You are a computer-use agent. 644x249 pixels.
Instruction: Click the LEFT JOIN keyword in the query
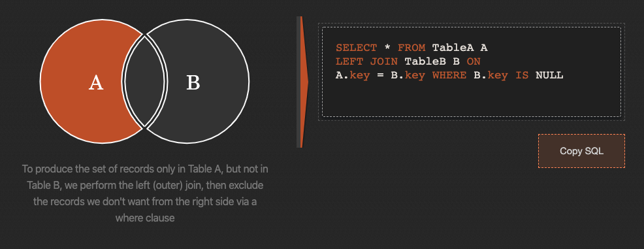tap(366, 61)
